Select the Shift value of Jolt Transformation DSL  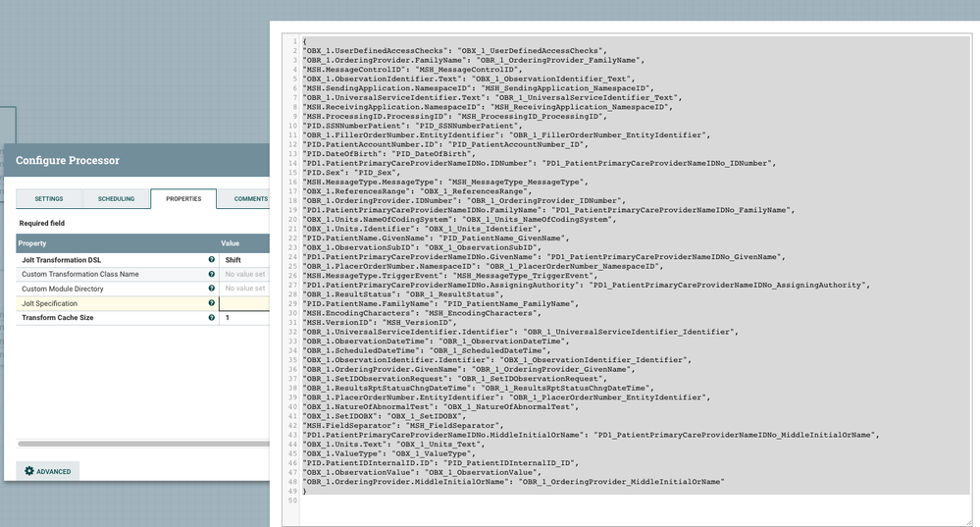pos(233,259)
